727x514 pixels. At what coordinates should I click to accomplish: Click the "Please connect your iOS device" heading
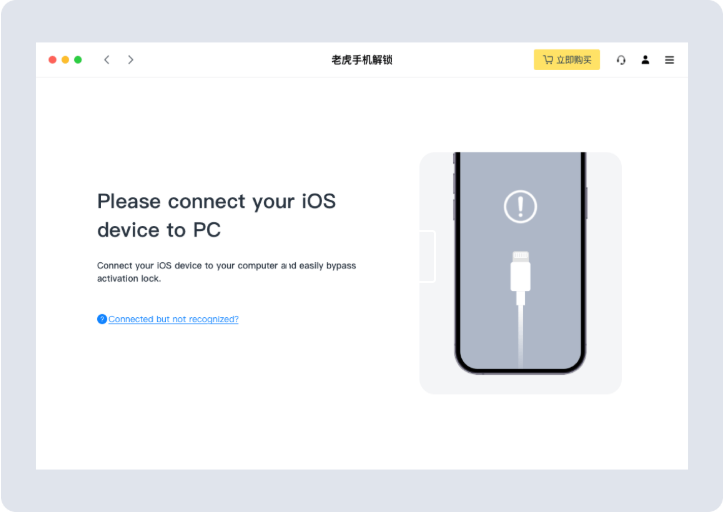pos(216,215)
